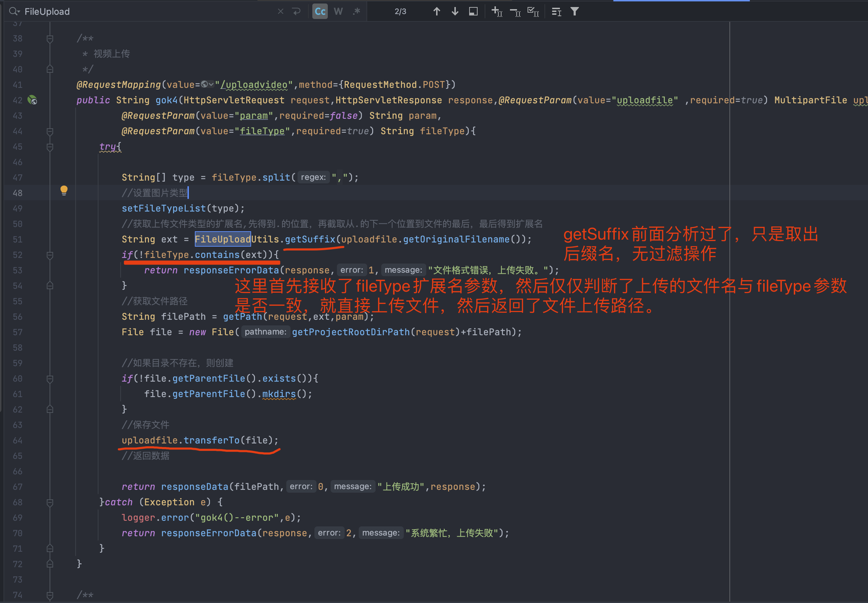Screen dimensions: 868x603
Task: Clear the search text with X
Action: tap(281, 11)
